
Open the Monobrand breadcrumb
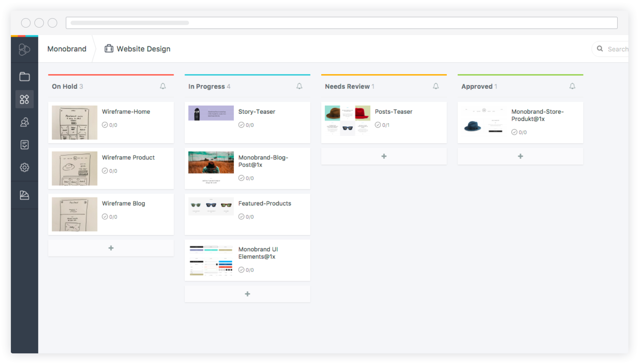(x=66, y=49)
